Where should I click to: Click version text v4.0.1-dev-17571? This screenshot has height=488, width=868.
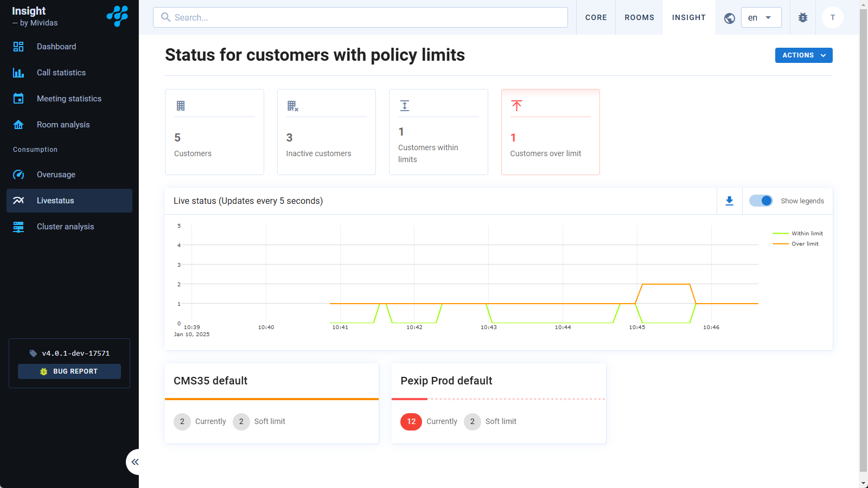tap(76, 354)
